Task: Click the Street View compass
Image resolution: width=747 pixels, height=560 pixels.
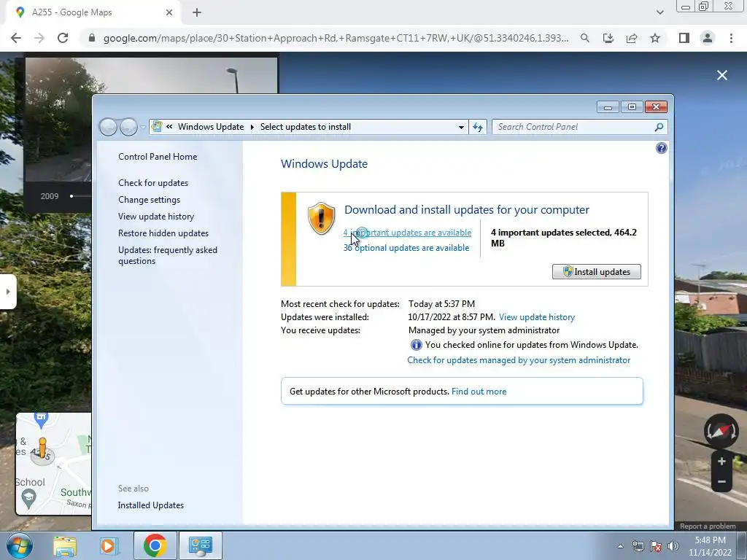Action: 721,431
